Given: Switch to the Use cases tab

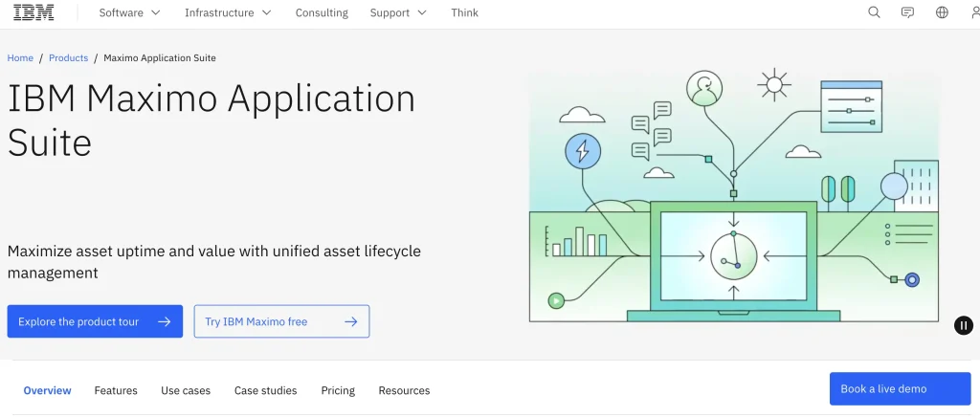Looking at the screenshot, I should [186, 391].
